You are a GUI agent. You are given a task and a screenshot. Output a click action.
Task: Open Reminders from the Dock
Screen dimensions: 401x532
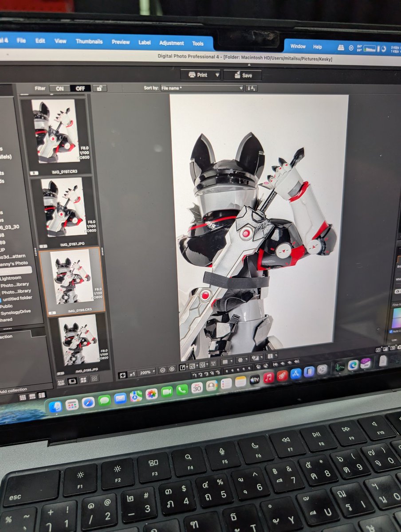[x=226, y=383]
